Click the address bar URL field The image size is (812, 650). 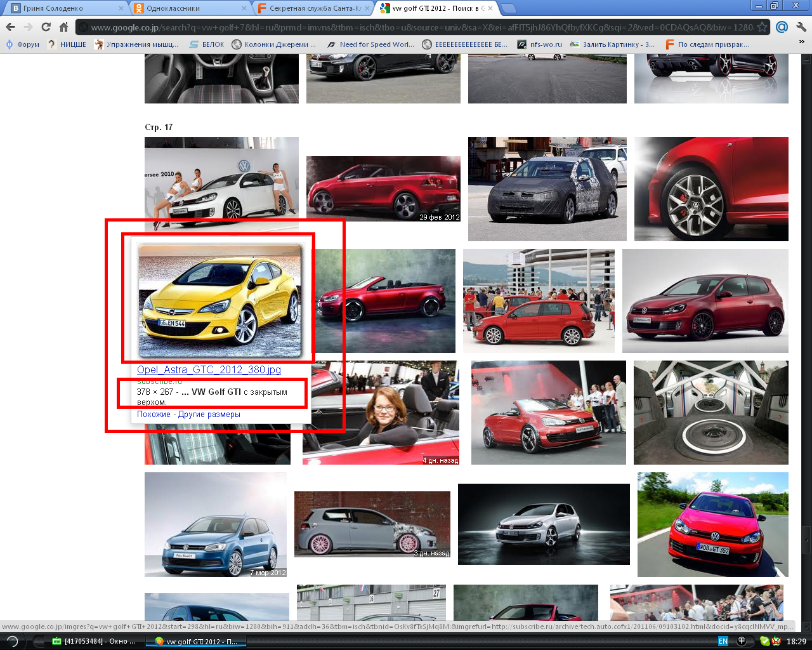point(422,27)
